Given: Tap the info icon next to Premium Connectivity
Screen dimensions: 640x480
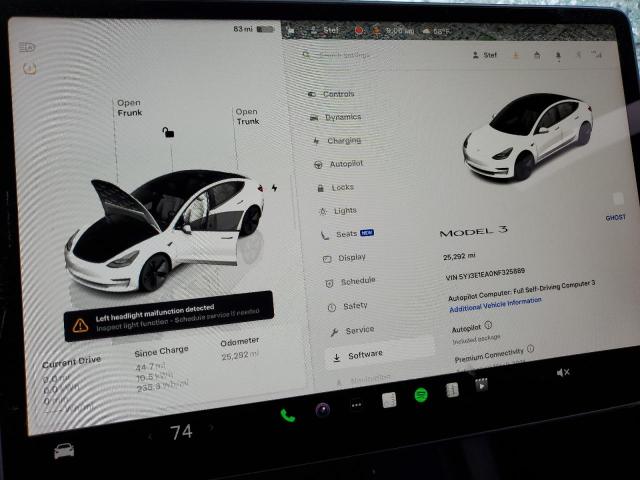Looking at the screenshot, I should [530, 349].
